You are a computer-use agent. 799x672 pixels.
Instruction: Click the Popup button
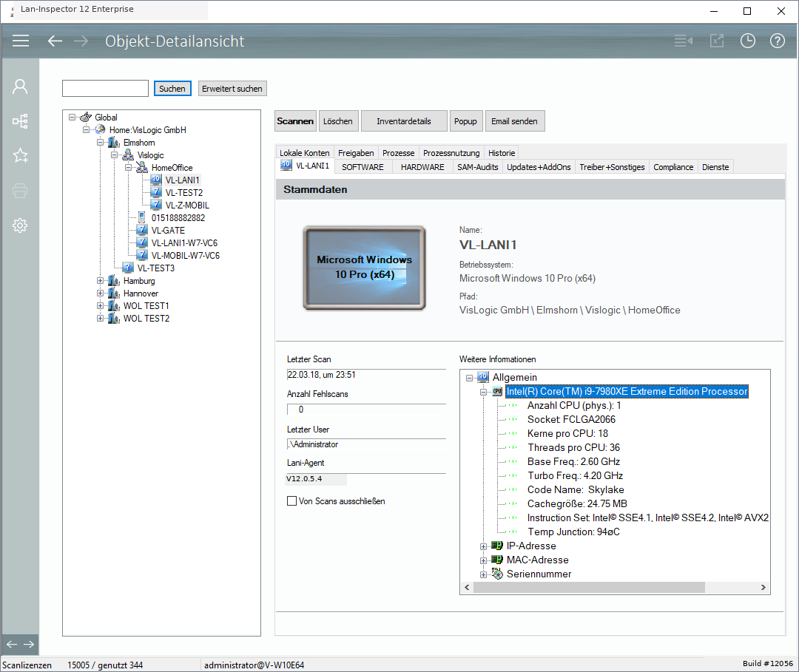pyautogui.click(x=465, y=121)
